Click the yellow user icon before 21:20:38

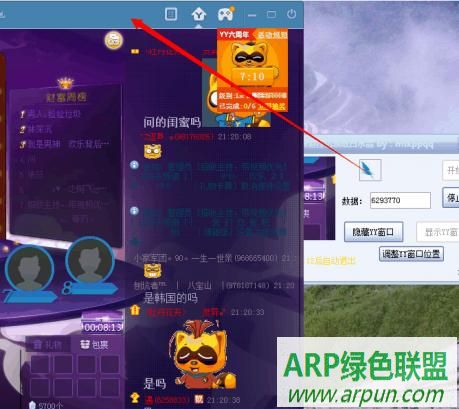[x=135, y=398]
